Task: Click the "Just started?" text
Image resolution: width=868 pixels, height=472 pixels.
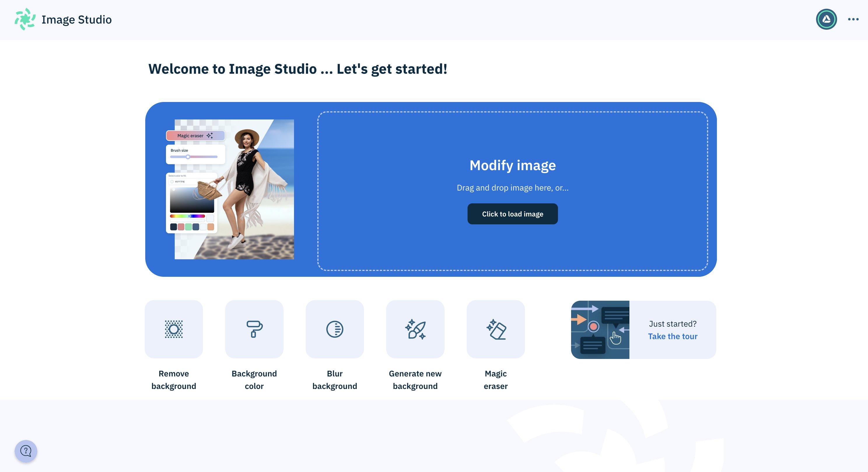Action: 673,324
